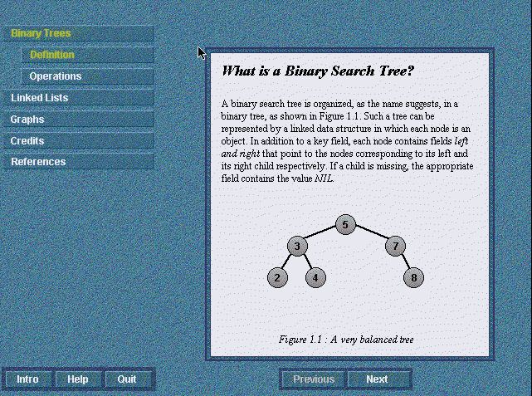The height and width of the screenshot is (396, 532).
Task: Advance to the Next page
Action: coord(378,379)
